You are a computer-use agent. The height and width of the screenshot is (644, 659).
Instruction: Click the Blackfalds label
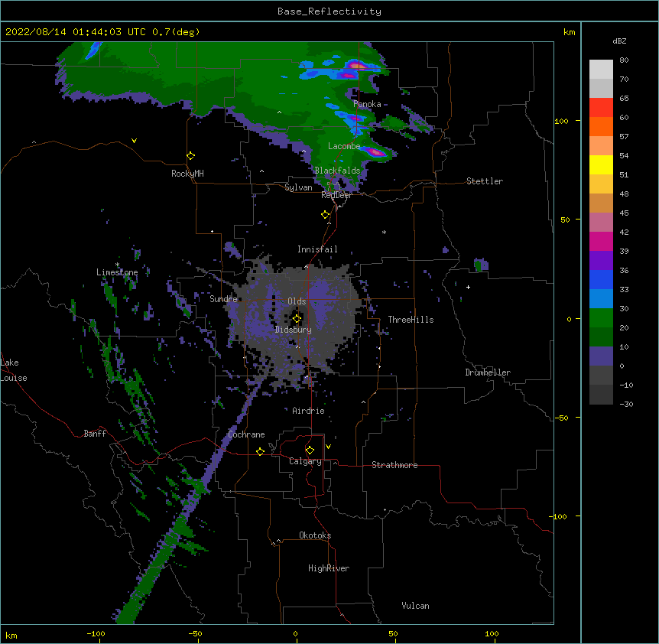337,171
